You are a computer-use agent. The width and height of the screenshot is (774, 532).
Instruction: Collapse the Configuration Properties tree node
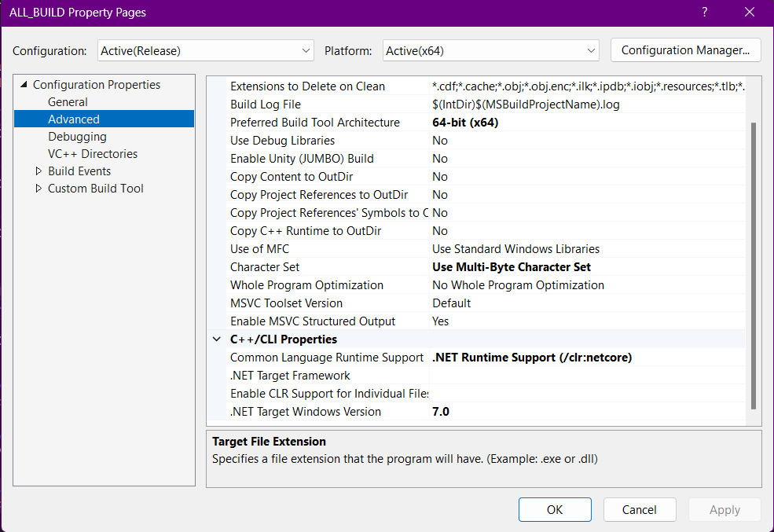tap(24, 85)
